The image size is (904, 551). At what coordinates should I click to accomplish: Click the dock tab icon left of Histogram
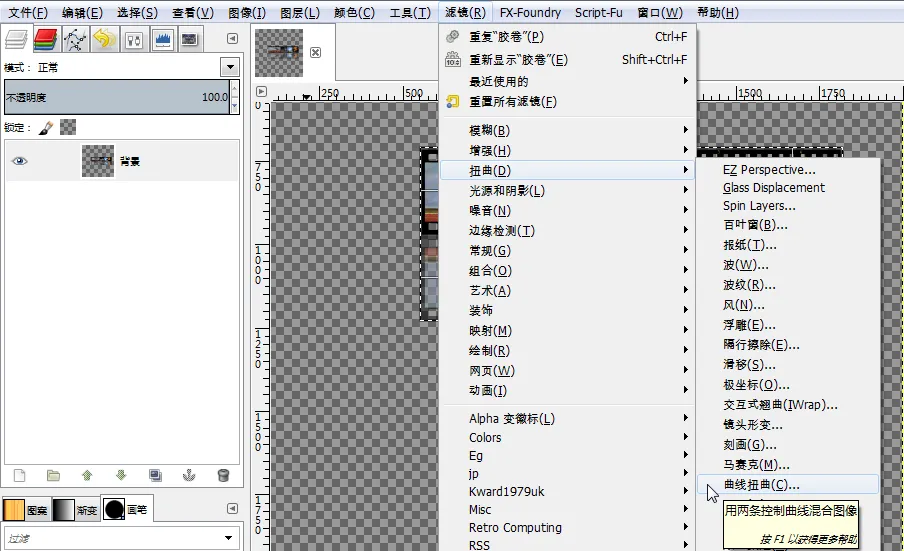coord(134,39)
